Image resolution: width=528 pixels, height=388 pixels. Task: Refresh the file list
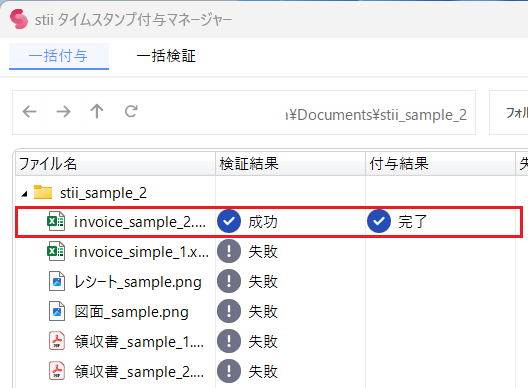pyautogui.click(x=131, y=111)
